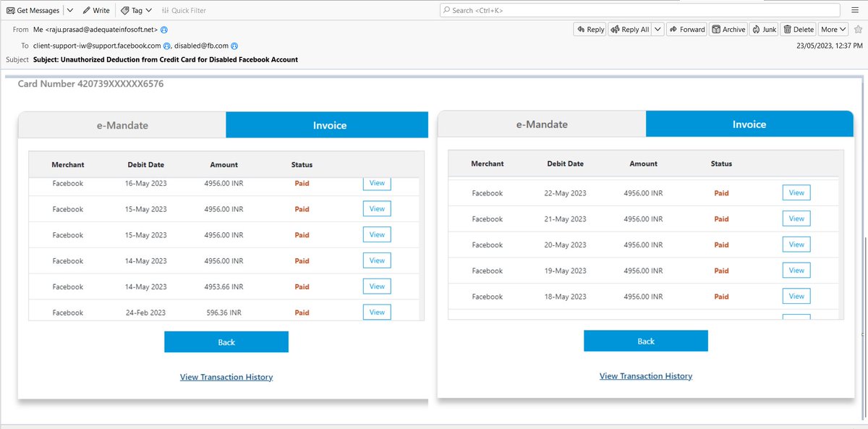This screenshot has height=429, width=868.
Task: Open View Transaction History in left card
Action: point(226,377)
